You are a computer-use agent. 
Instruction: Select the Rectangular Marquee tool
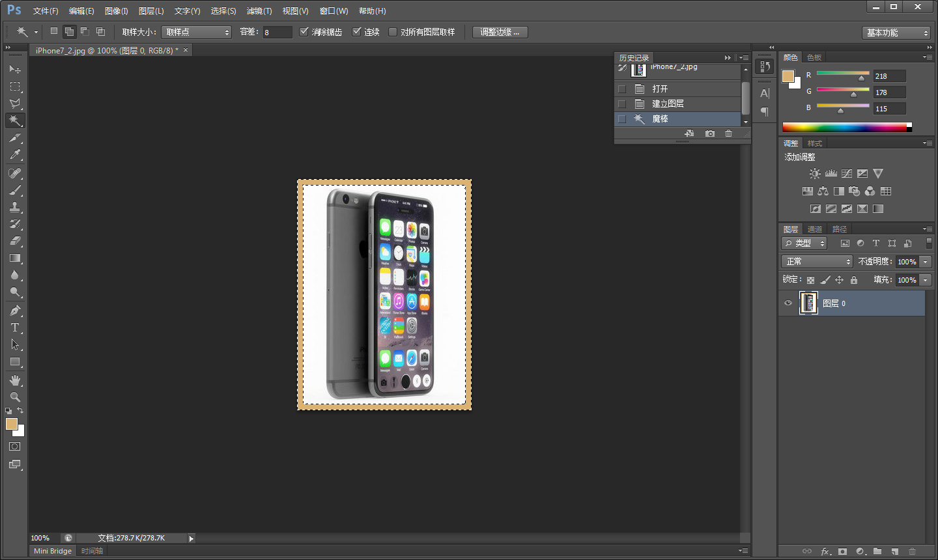[15, 86]
